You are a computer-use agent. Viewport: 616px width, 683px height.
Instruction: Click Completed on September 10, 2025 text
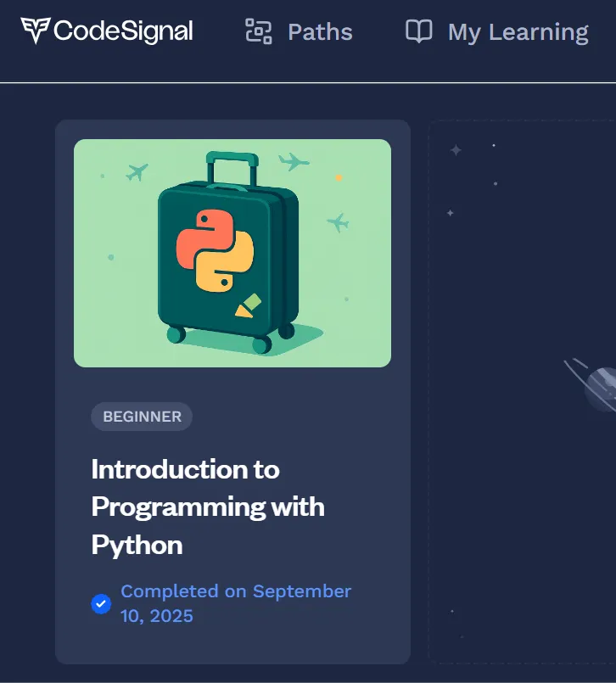pyautogui.click(x=236, y=604)
